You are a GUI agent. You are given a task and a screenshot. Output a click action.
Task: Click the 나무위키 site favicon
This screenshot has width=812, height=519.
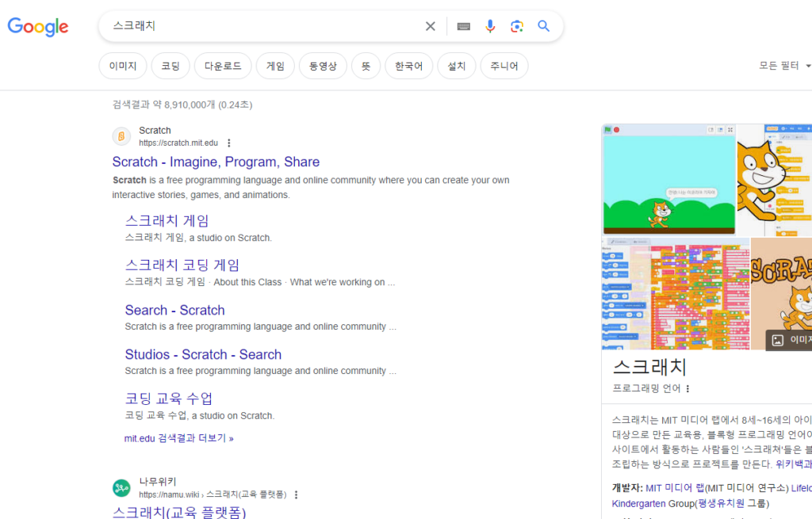click(x=121, y=487)
